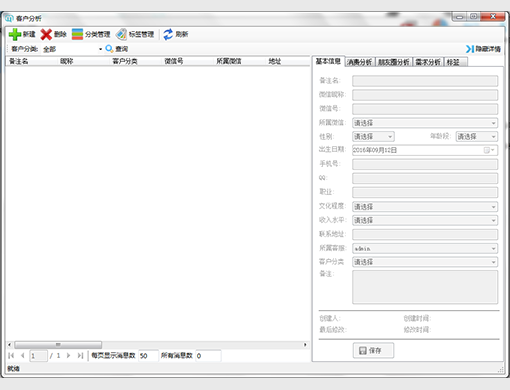Expand the 客户分类 filter dropdown showing 全部

[x=100, y=49]
